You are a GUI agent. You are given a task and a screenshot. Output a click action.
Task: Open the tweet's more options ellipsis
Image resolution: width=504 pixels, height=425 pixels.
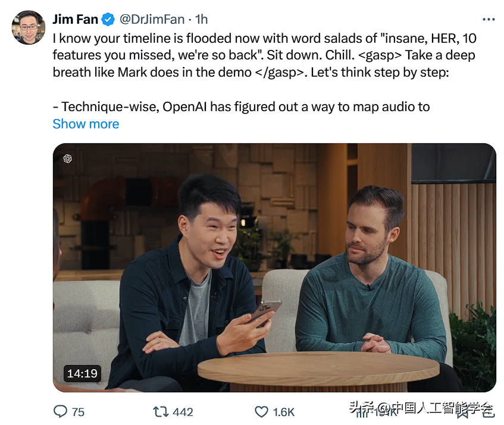489,20
